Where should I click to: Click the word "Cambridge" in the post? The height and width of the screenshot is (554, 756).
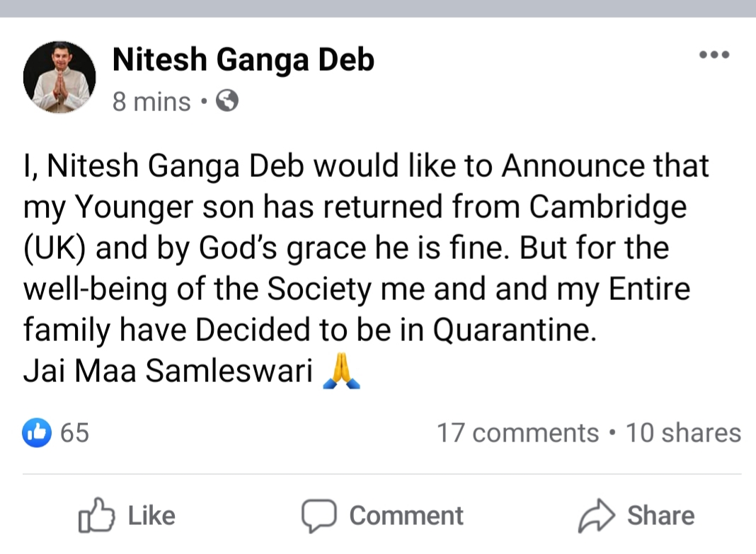coord(608,207)
